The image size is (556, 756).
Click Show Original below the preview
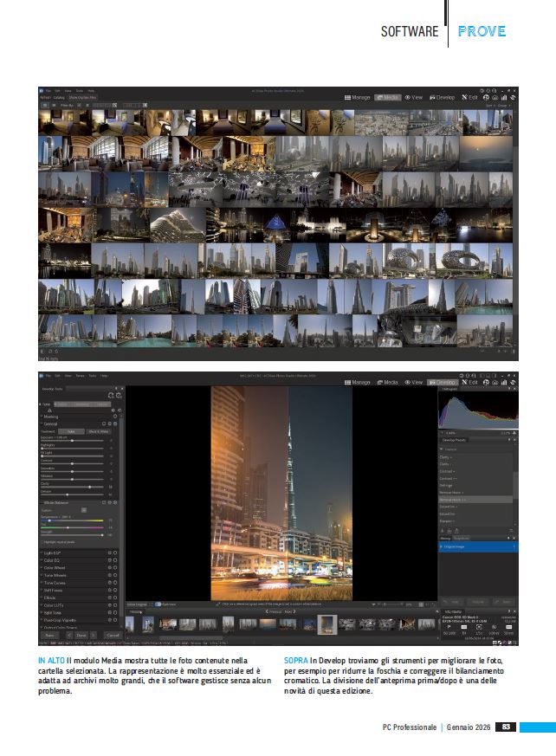(x=138, y=604)
